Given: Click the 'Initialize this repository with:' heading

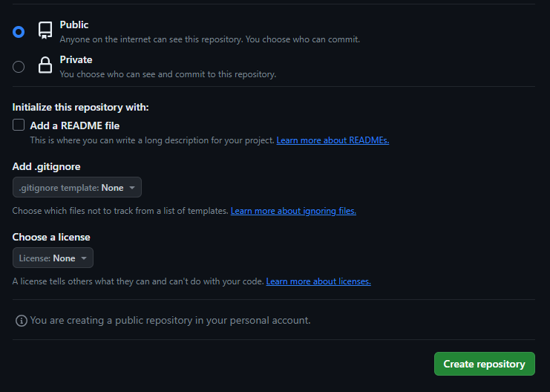Looking at the screenshot, I should point(80,108).
